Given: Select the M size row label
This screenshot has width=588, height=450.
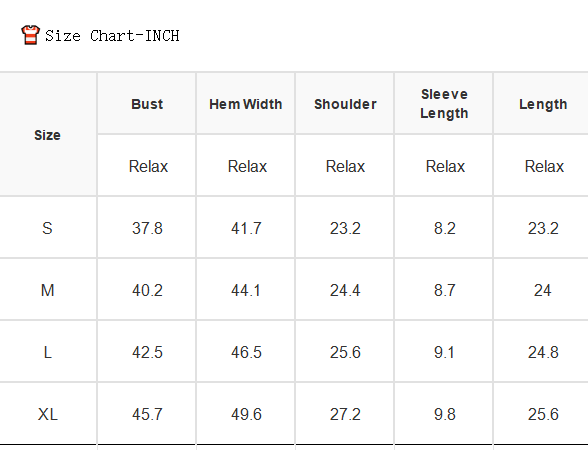Looking at the screenshot, I should (47, 290).
